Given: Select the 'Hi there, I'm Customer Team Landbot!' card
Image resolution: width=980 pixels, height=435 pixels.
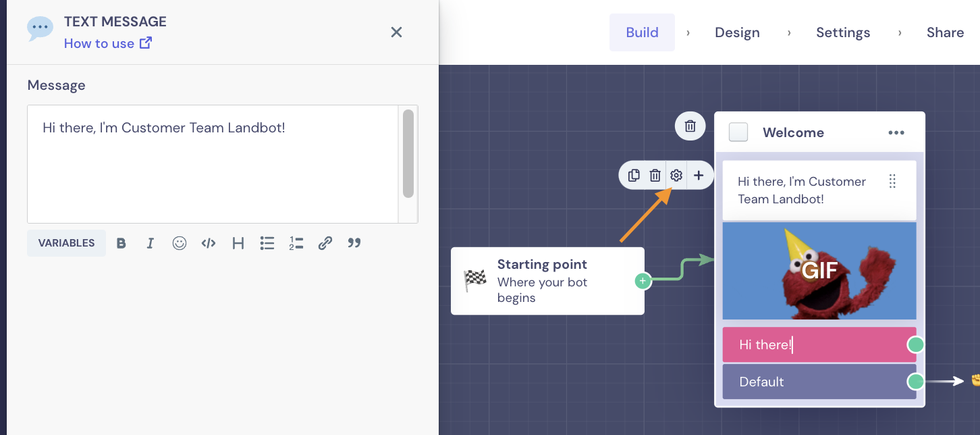Looking at the screenshot, I should [819, 190].
